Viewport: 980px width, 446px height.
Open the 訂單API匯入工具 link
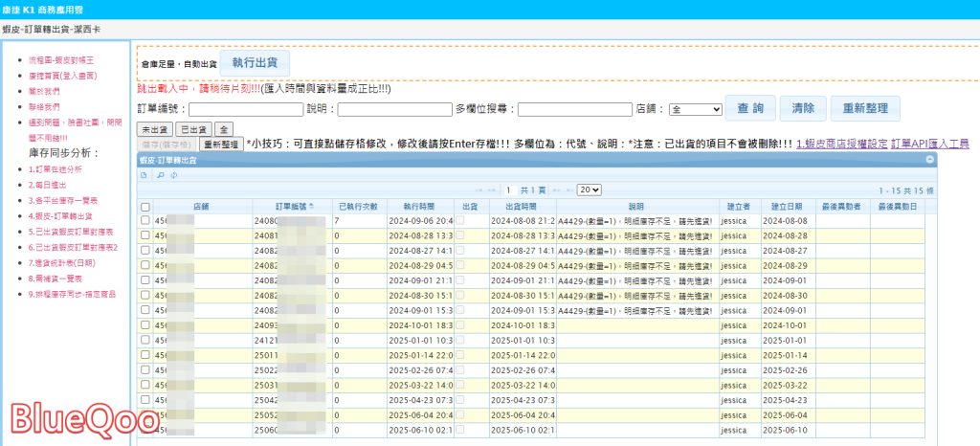930,144
